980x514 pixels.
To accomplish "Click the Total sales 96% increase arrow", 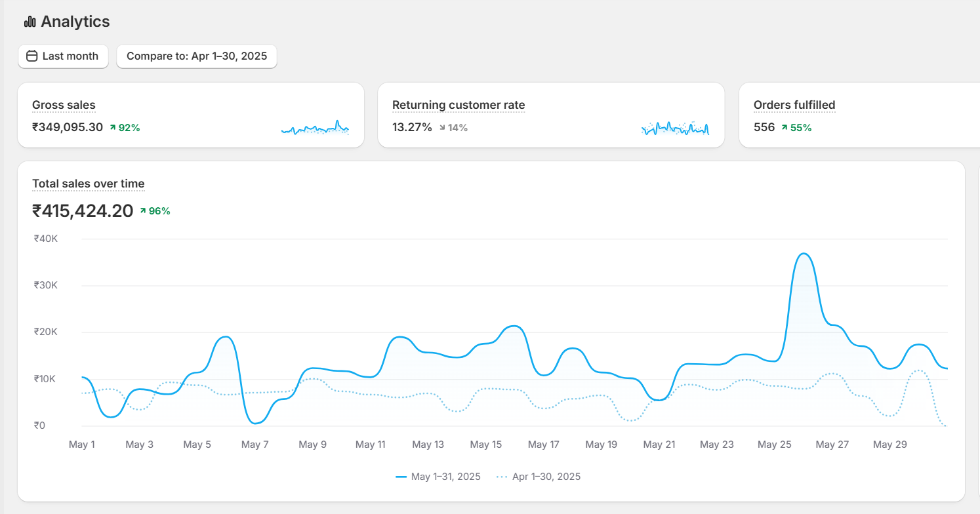I will tap(143, 211).
